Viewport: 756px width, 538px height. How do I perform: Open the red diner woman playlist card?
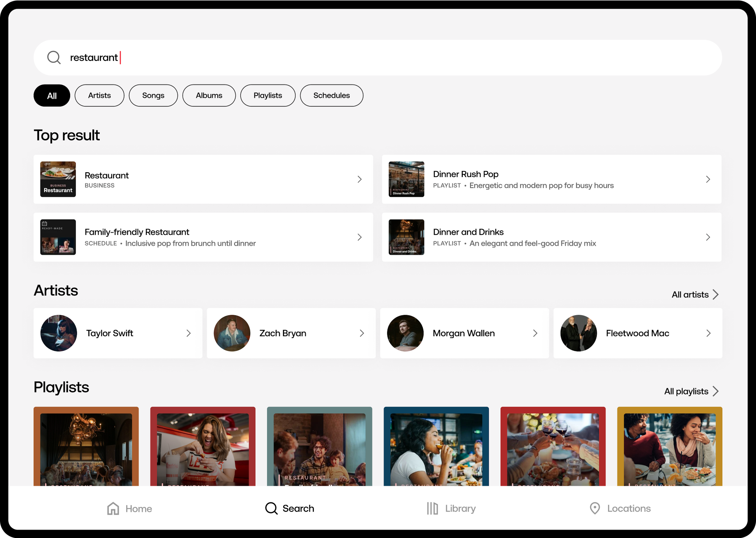click(203, 446)
